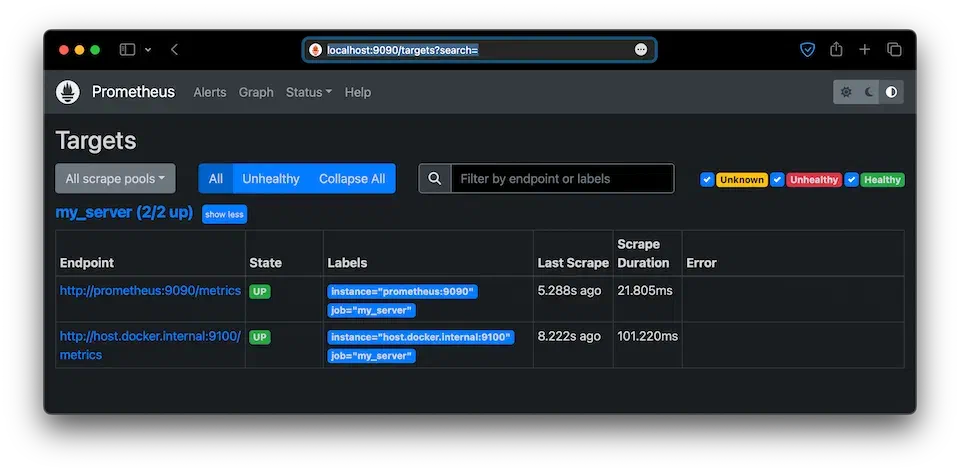
Task: Open the Alerts page
Action: 210,92
